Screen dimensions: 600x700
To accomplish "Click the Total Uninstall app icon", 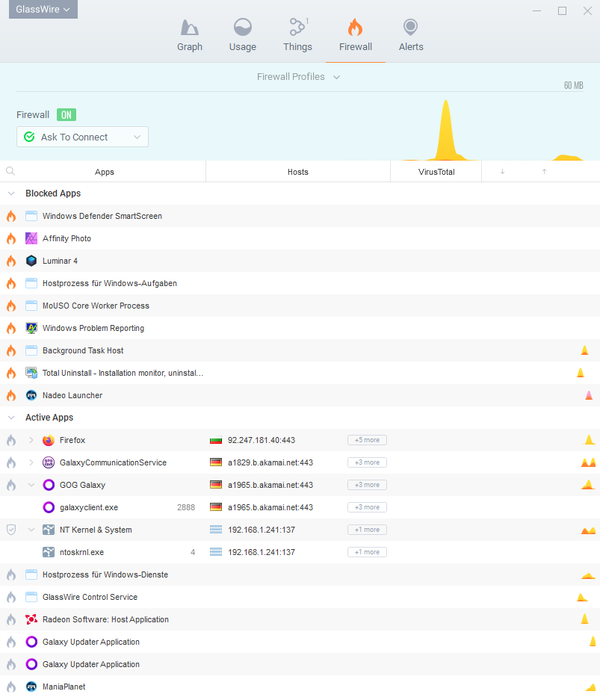I will point(31,373).
